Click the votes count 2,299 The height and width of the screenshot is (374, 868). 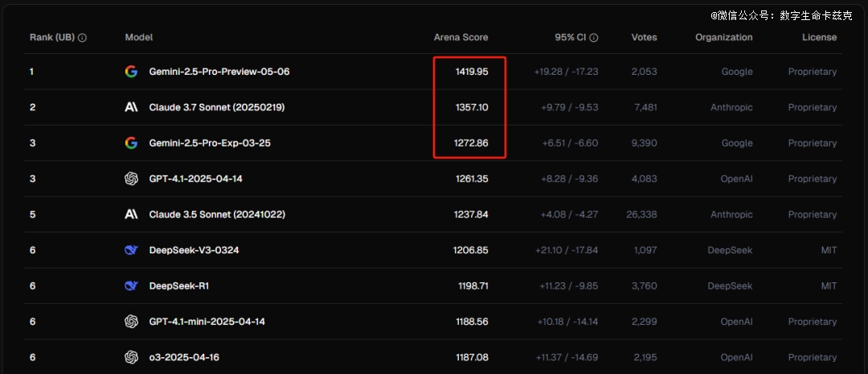pyautogui.click(x=644, y=322)
